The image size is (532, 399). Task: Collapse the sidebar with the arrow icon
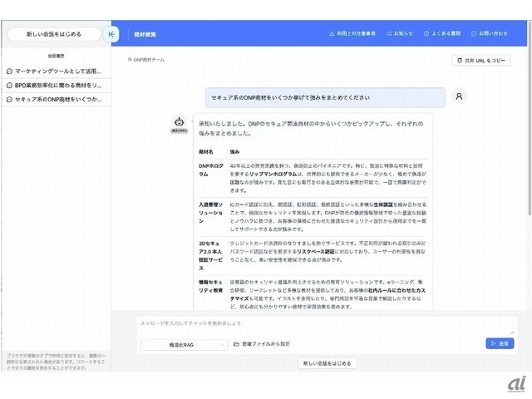(111, 34)
